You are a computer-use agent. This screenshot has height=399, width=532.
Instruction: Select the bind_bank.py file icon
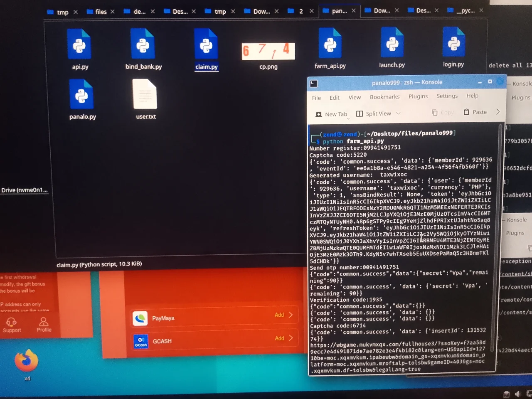[143, 44]
